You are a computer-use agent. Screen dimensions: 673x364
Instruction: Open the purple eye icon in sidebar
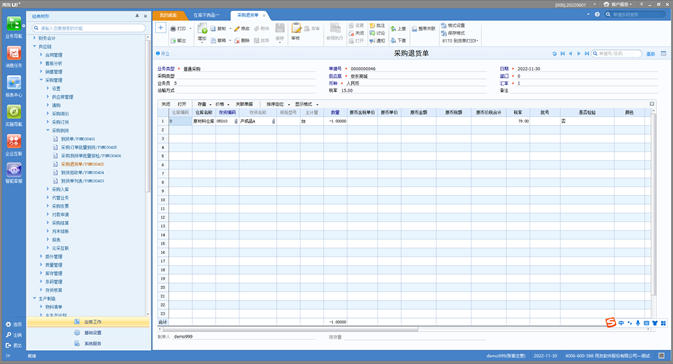[x=14, y=170]
